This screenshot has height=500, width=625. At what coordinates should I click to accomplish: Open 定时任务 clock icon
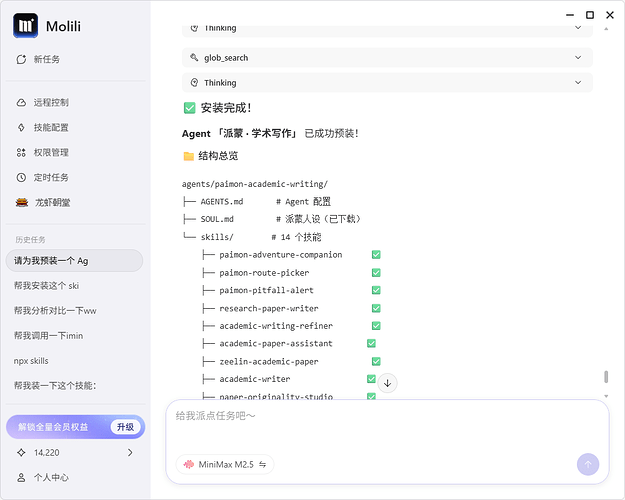click(21, 177)
